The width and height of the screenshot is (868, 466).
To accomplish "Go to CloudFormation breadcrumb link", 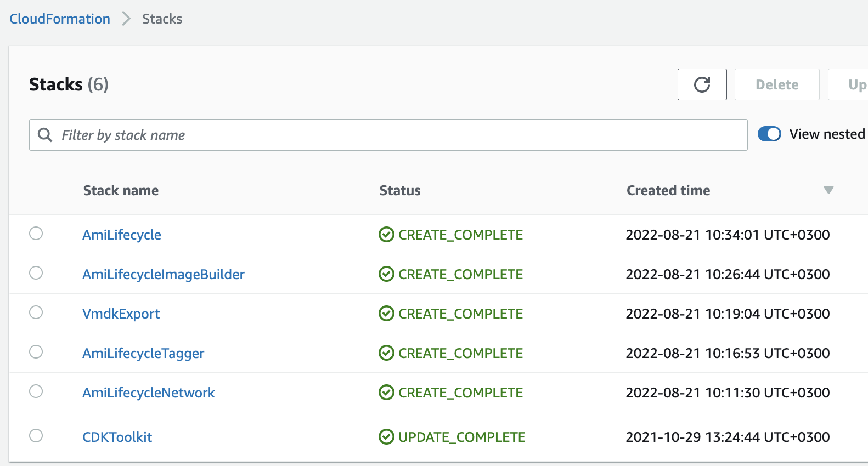I will pyautogui.click(x=60, y=19).
